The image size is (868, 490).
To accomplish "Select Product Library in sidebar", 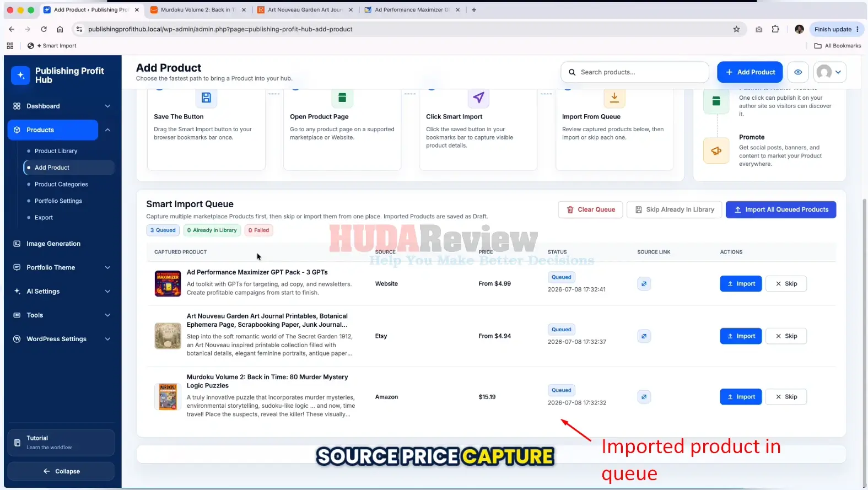I will [x=56, y=151].
